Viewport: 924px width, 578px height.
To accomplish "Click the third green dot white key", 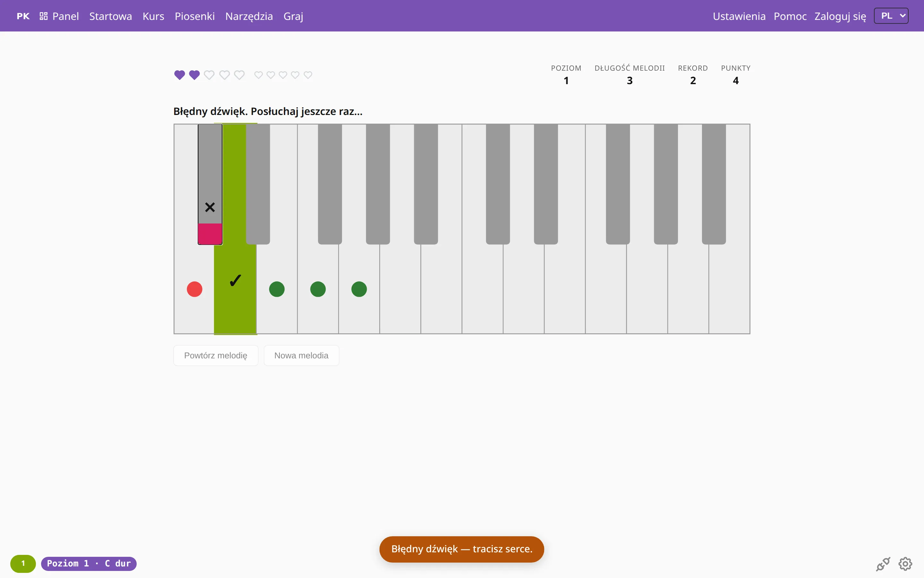I will tap(359, 289).
